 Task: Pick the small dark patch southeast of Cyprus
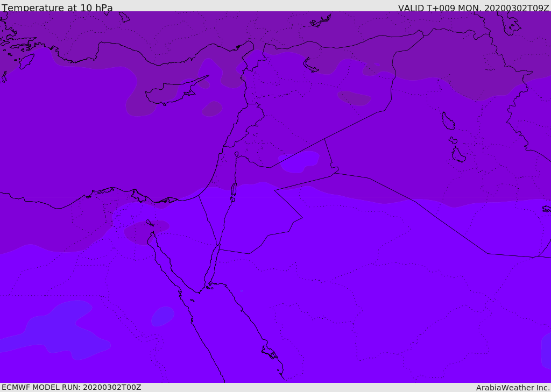point(212,109)
